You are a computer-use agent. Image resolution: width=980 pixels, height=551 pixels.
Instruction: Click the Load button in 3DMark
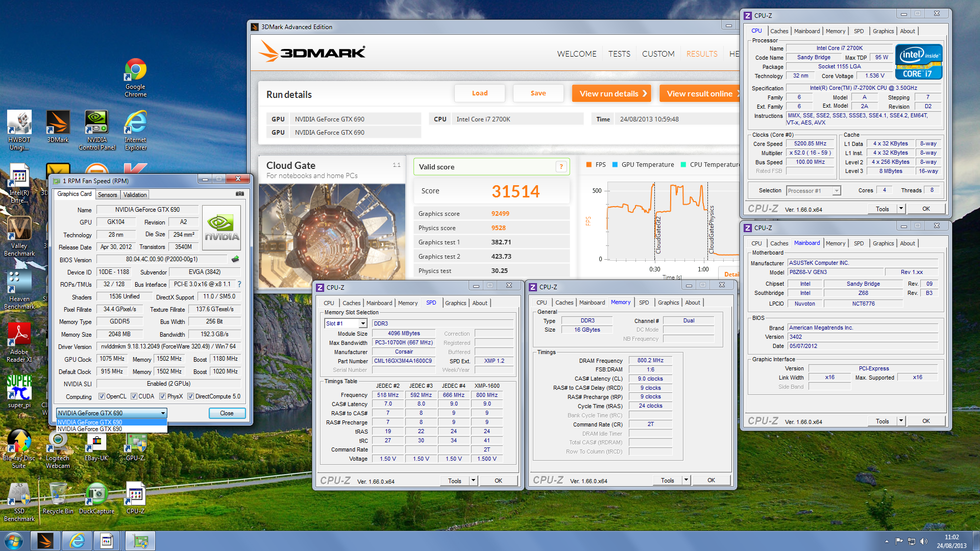click(x=480, y=93)
